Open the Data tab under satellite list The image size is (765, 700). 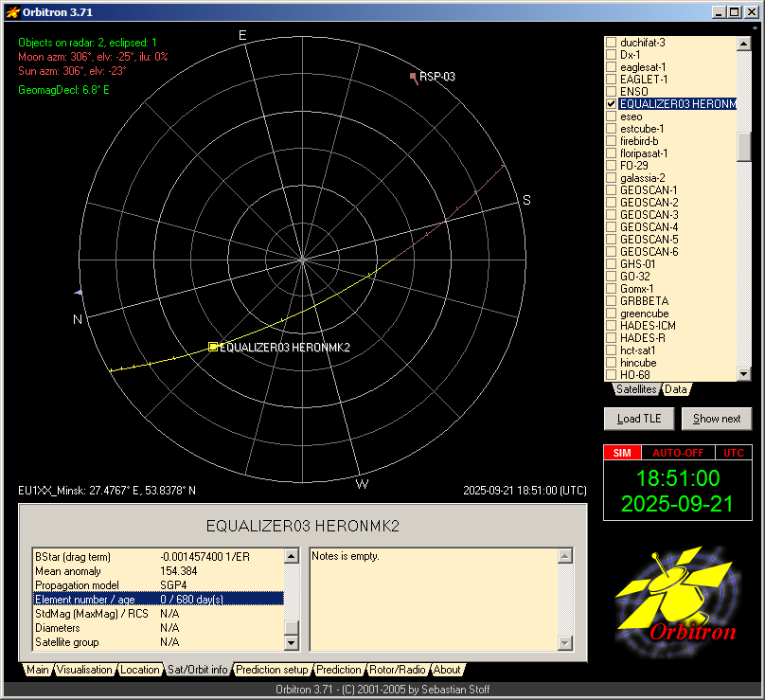coord(676,389)
